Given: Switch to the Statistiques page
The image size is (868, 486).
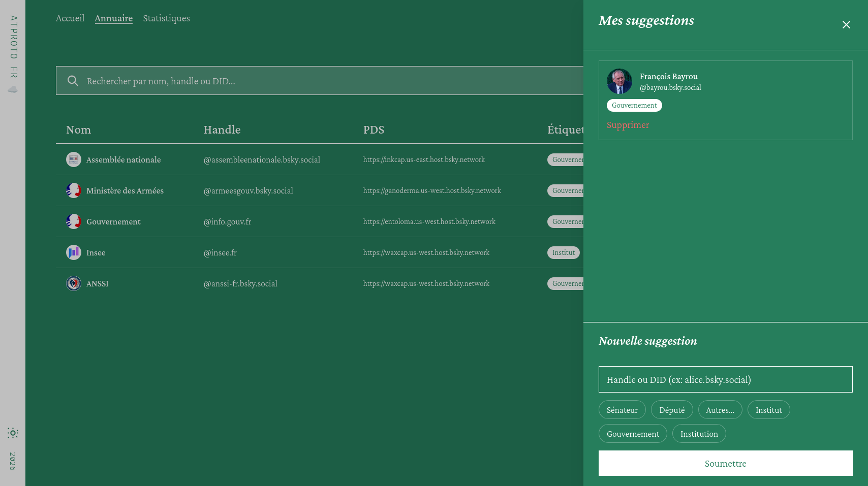Looking at the screenshot, I should pos(166,18).
